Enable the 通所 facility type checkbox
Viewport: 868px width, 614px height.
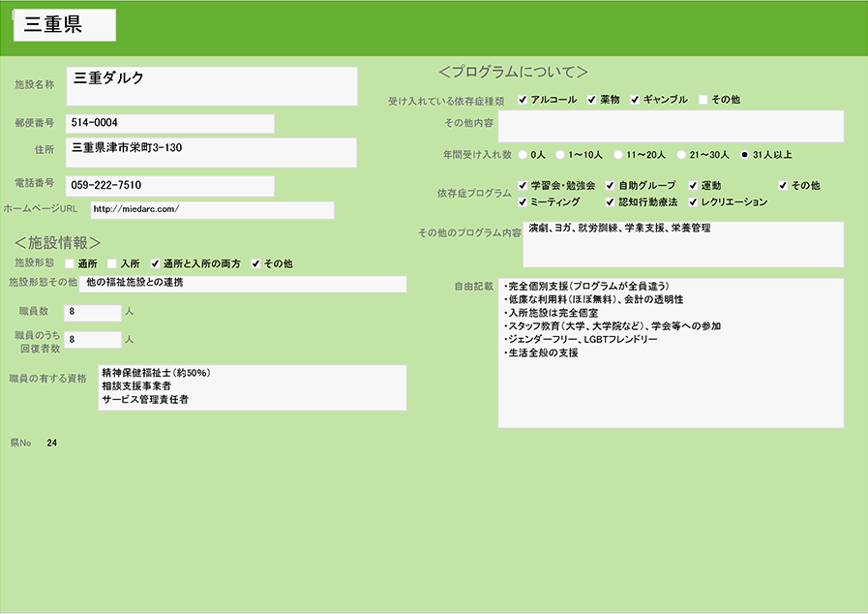(x=70, y=263)
